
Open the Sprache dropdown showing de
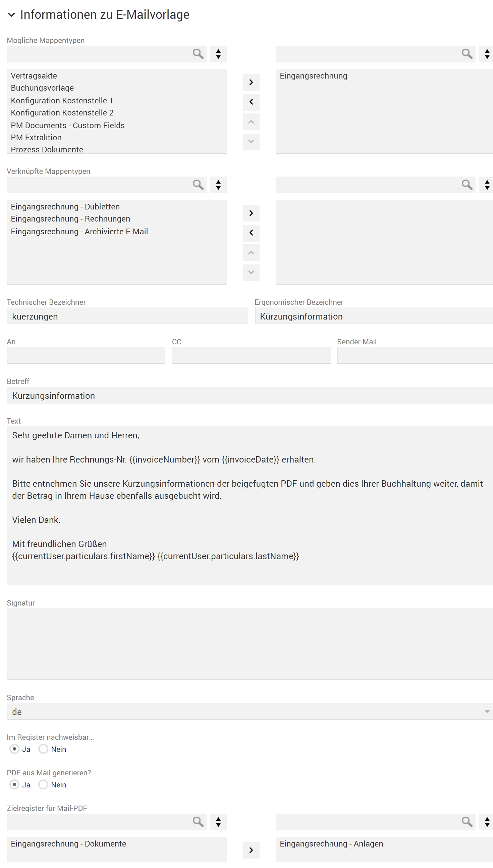point(250,712)
